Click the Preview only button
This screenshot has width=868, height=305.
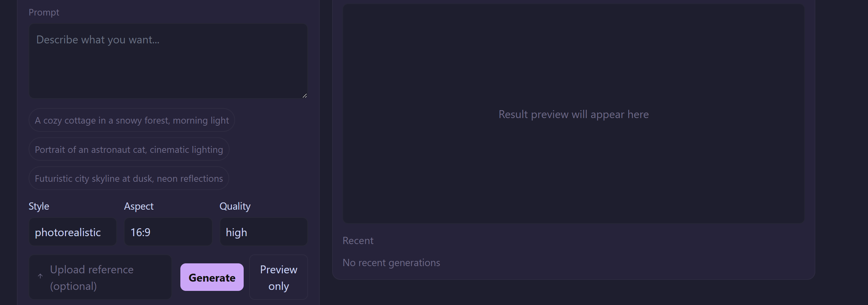pos(278,277)
